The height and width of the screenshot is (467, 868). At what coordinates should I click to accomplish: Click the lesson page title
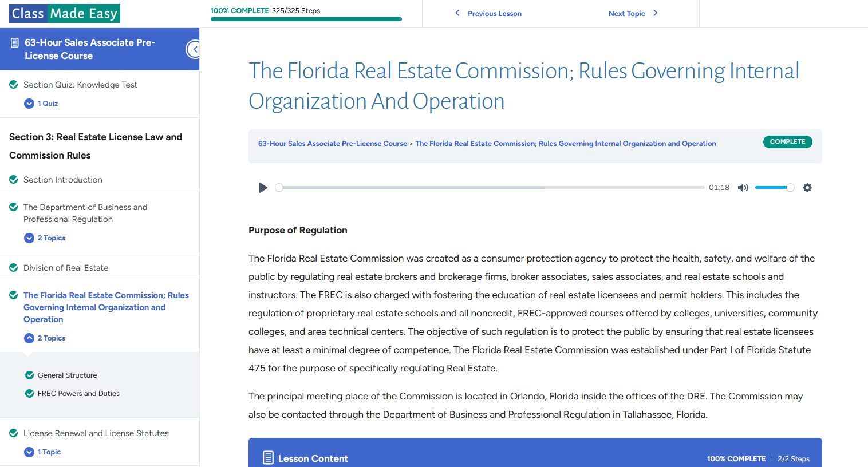click(x=524, y=86)
